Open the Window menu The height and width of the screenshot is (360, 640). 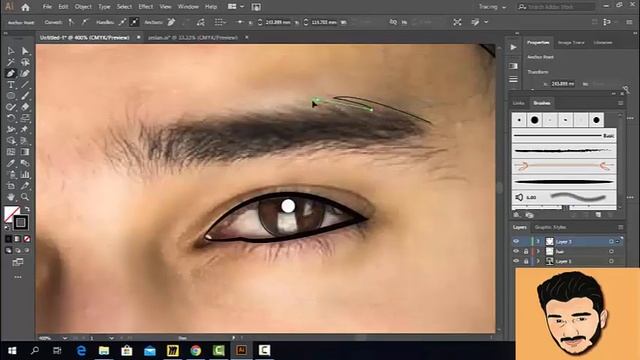[188, 7]
